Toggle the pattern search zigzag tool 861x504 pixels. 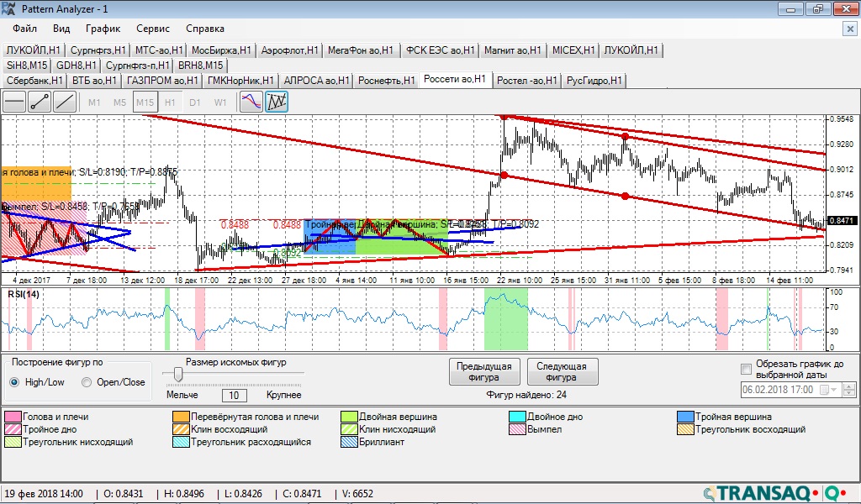pyautogui.click(x=277, y=102)
